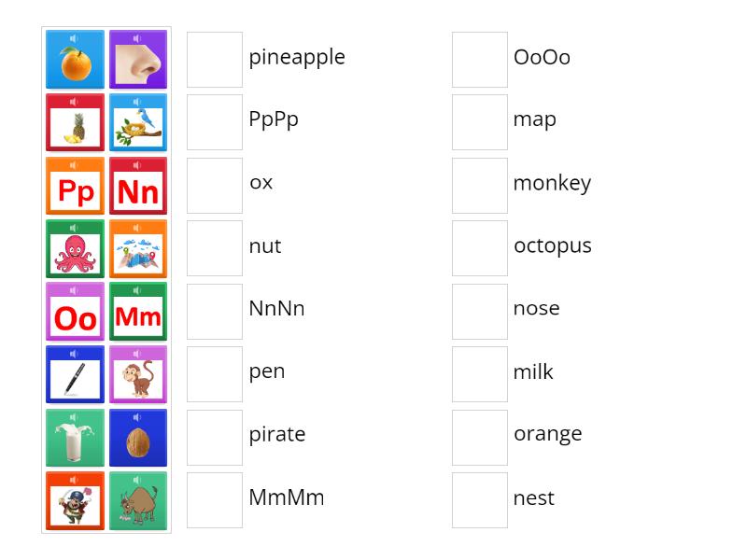
Task: Click the Nn letter card
Action: (138, 186)
